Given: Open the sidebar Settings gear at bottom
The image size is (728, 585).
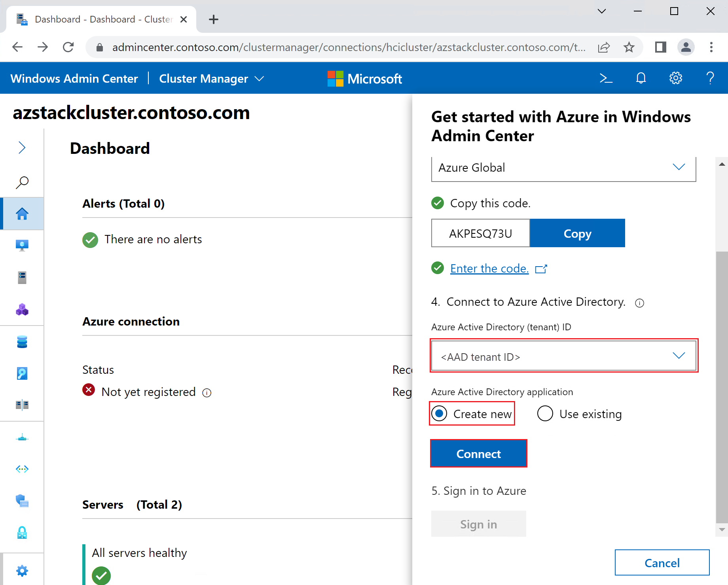Looking at the screenshot, I should pyautogui.click(x=22, y=571).
